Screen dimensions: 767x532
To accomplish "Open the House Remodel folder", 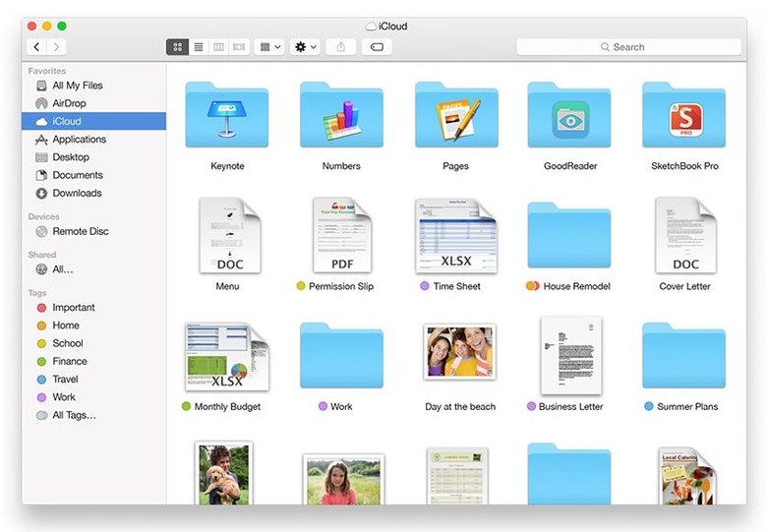I will 569,235.
